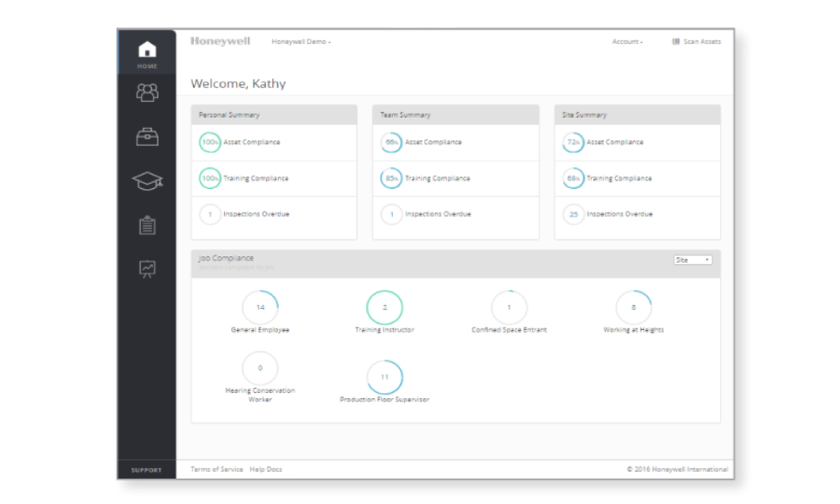Click Team Summary Inspections Overdue count

click(391, 214)
